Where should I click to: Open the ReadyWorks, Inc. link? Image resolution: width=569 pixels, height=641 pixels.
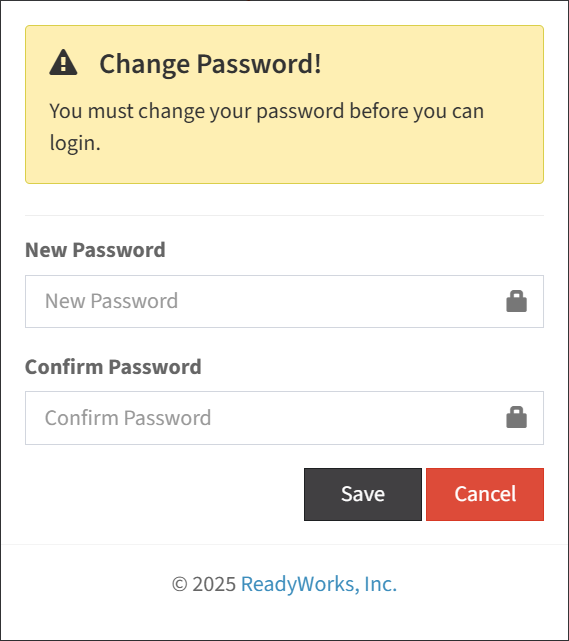(x=319, y=584)
